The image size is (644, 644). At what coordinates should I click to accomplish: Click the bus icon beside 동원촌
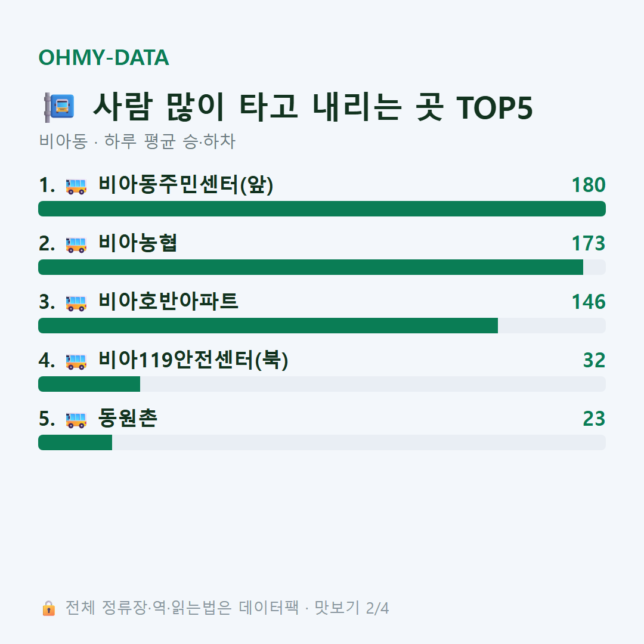coord(76,420)
